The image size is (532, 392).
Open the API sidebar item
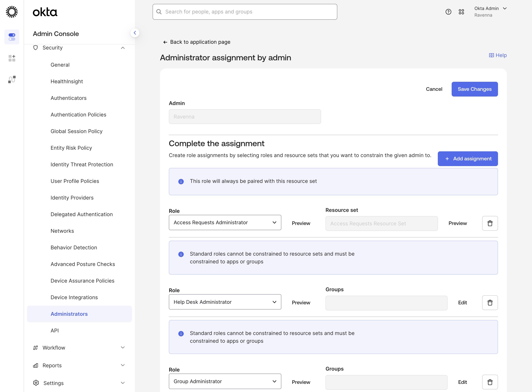click(x=55, y=331)
